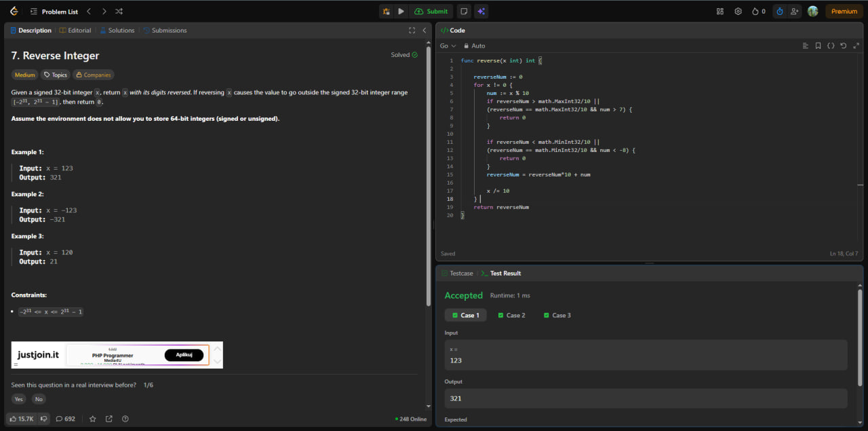868x431 pixels.
Task: Click the bookmark icon in code toolbar
Action: click(x=818, y=45)
